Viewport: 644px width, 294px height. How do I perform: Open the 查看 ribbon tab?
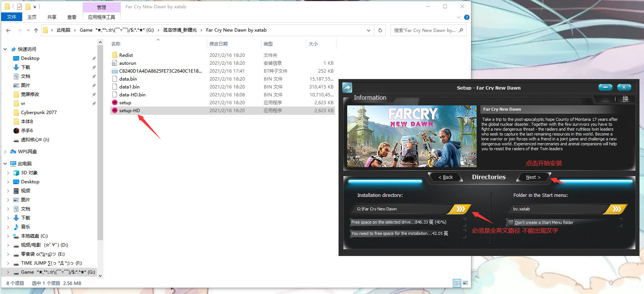click(72, 17)
